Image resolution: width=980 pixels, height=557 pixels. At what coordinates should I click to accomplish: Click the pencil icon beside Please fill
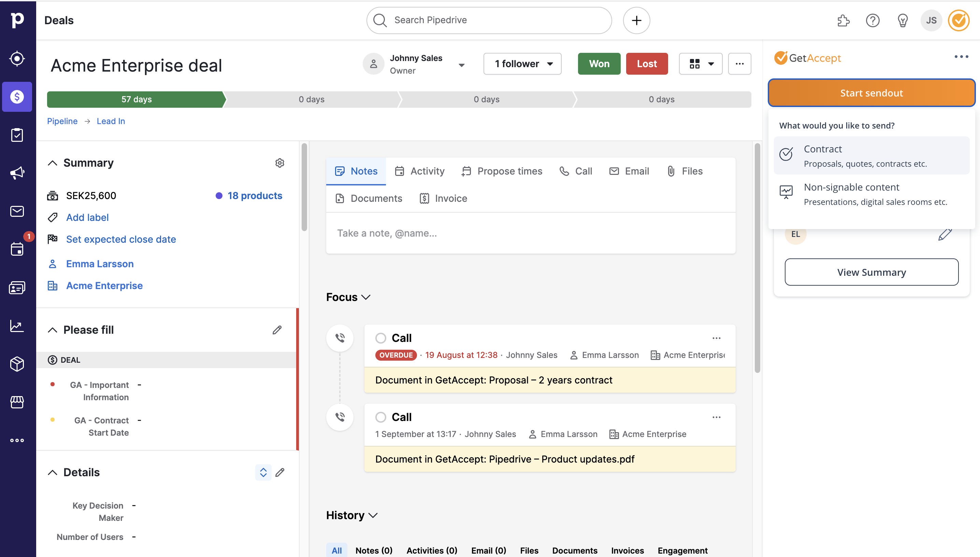coord(277,330)
